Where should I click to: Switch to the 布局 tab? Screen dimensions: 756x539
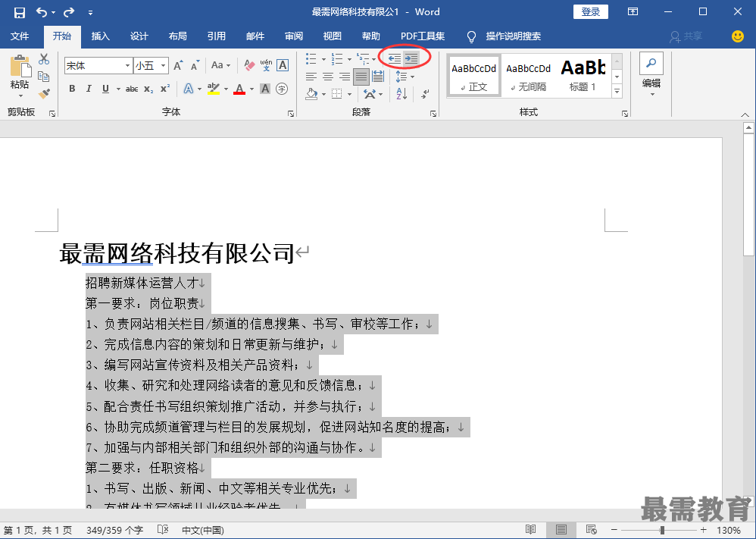tap(178, 36)
